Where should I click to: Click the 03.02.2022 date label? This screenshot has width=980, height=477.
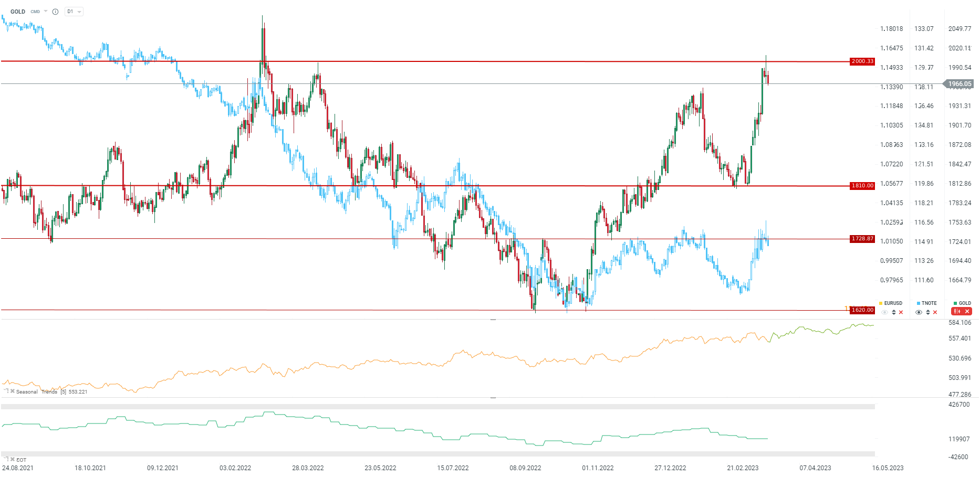click(235, 468)
